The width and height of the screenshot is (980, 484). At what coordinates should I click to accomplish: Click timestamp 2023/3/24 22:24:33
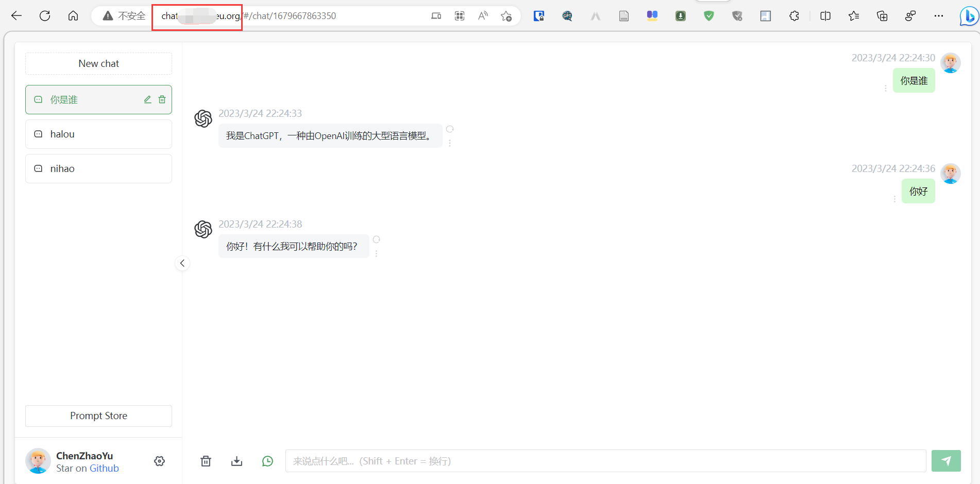point(260,113)
